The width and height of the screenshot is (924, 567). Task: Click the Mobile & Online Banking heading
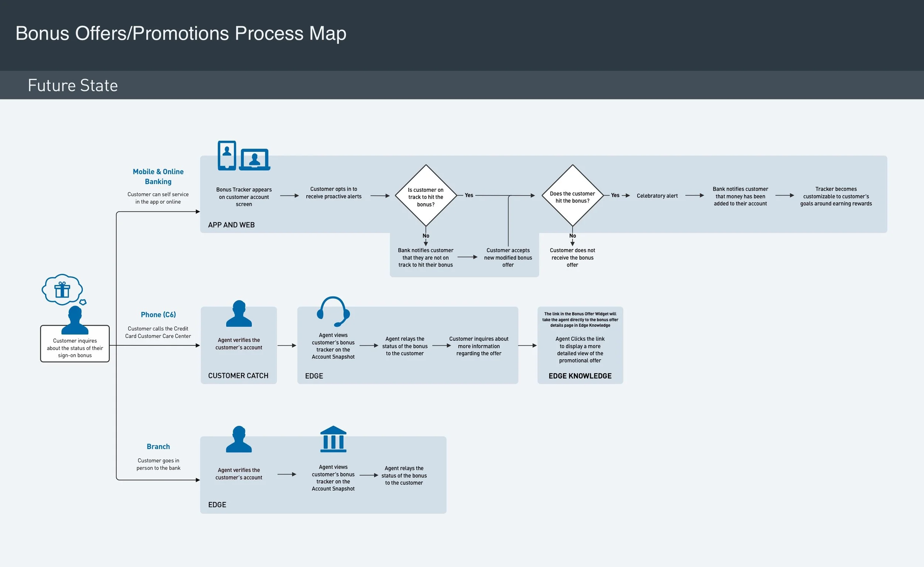[158, 177]
